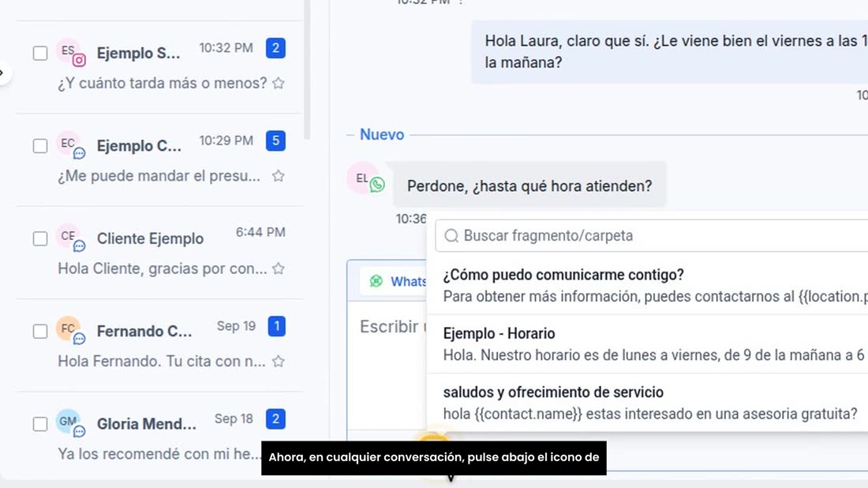868x488 pixels.
Task: Tick the Cliente Ejemplo conversation checkbox
Action: click(40, 238)
